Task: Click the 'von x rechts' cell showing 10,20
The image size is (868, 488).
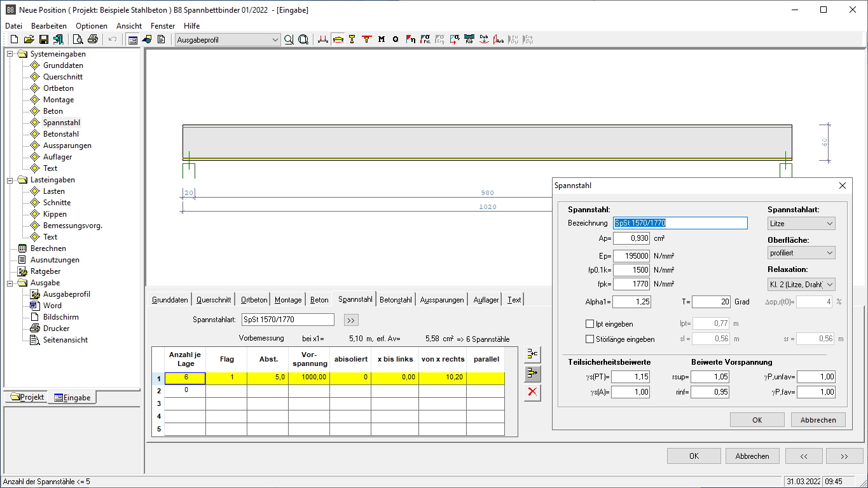Action: point(443,378)
